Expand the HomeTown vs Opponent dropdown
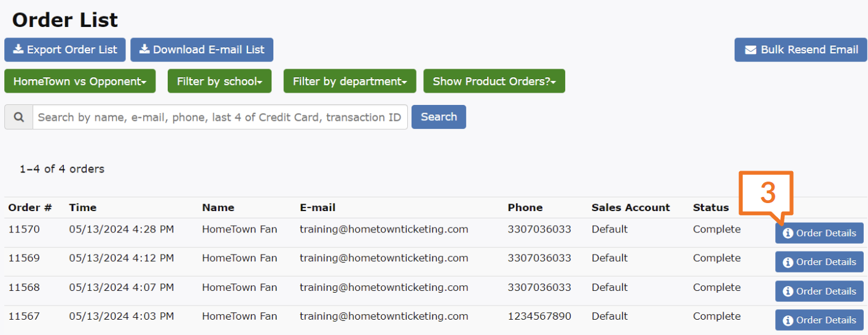Image resolution: width=868 pixels, height=335 pixels. click(80, 82)
